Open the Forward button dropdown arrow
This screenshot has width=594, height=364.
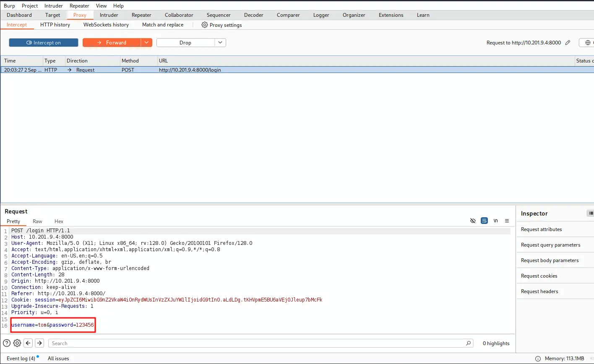(x=146, y=43)
